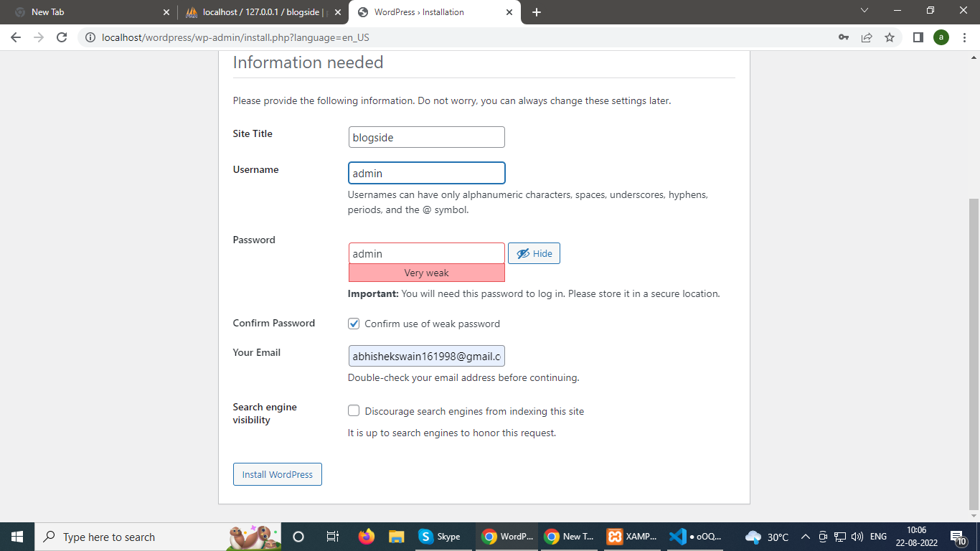Open the Chrome profile avatar

click(941, 37)
